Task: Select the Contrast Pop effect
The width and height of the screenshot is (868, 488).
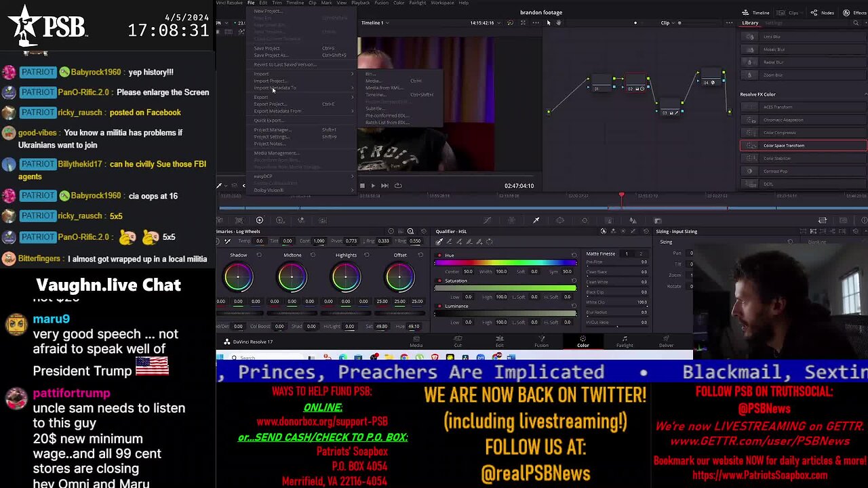Action: click(x=803, y=171)
